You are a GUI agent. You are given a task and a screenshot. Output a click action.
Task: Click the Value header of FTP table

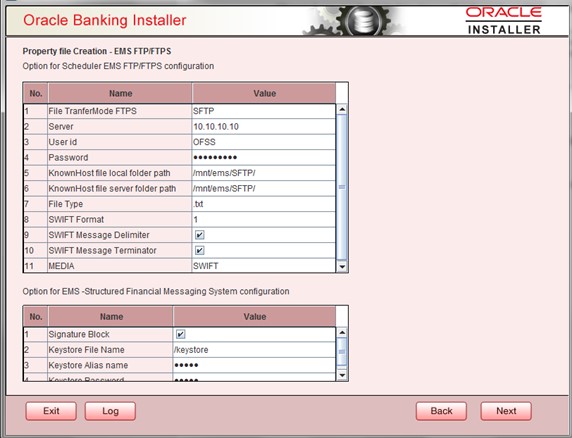(264, 93)
